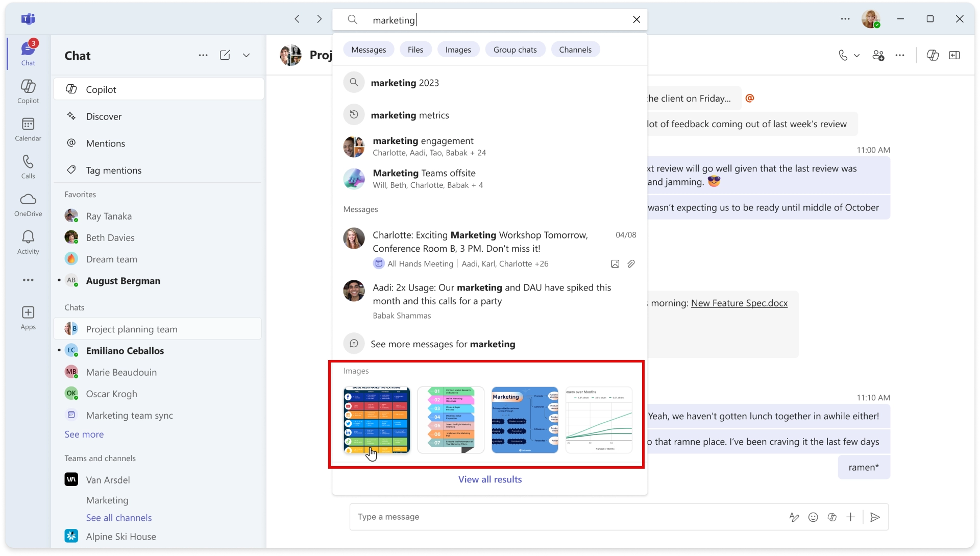Open the Apps section
Image resolution: width=980 pixels, height=556 pixels.
[28, 317]
